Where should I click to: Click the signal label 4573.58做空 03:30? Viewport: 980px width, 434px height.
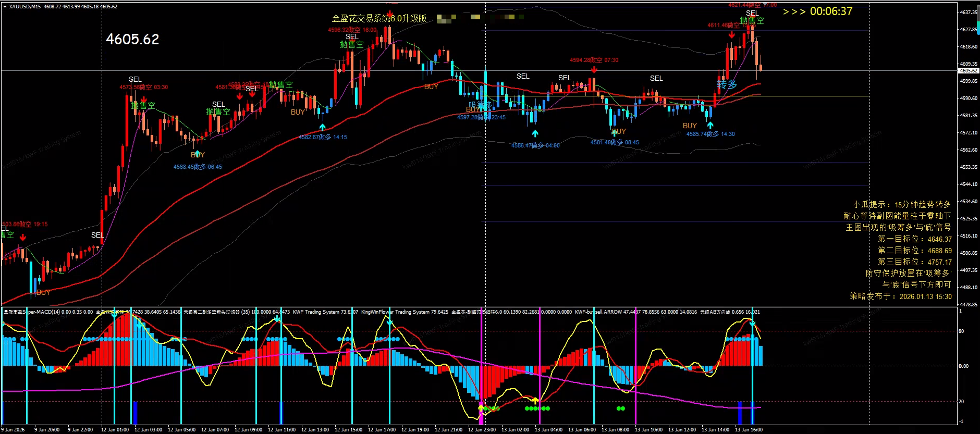(x=144, y=88)
